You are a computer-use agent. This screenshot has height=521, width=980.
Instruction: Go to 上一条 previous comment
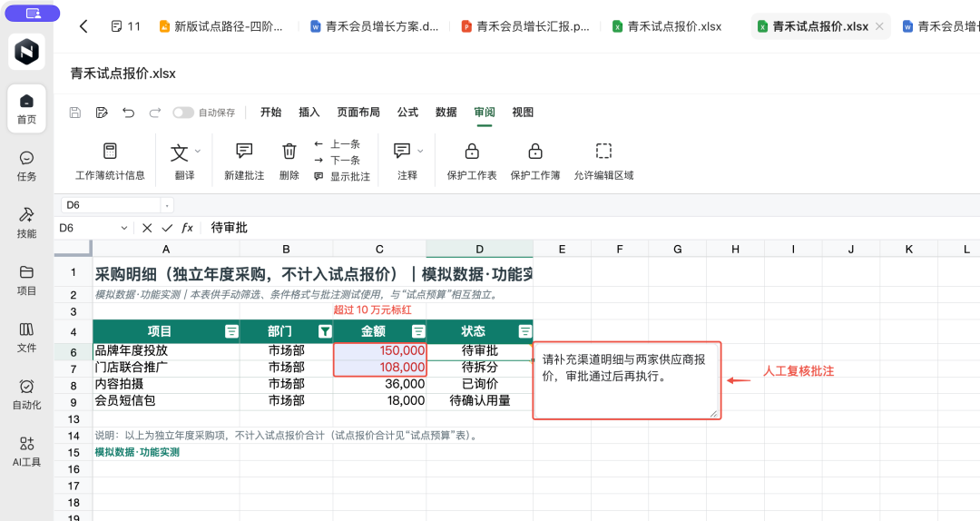pyautogui.click(x=337, y=143)
